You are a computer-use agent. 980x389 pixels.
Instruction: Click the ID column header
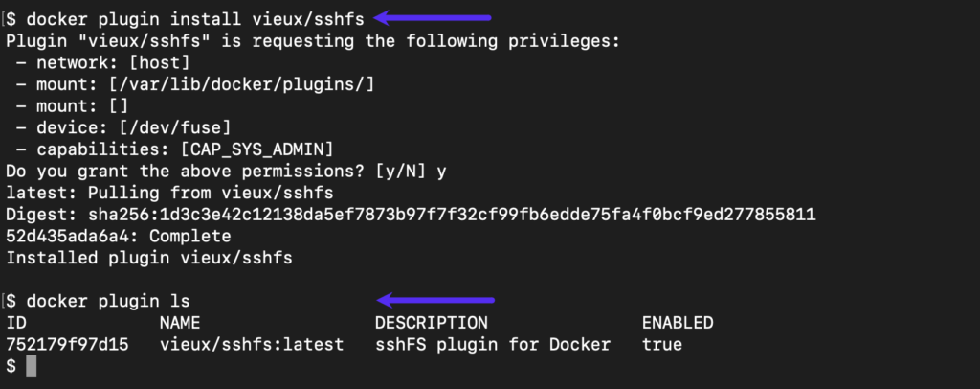click(16, 323)
